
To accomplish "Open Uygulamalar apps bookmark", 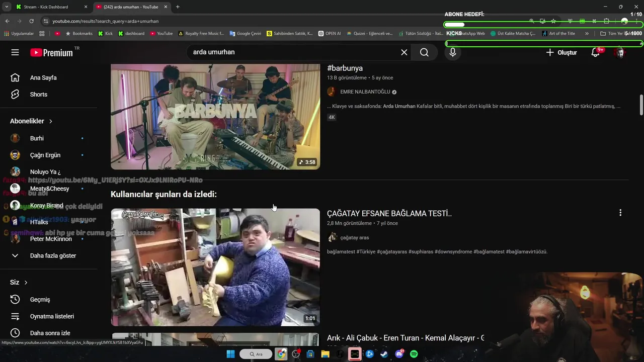I will pos(19,34).
